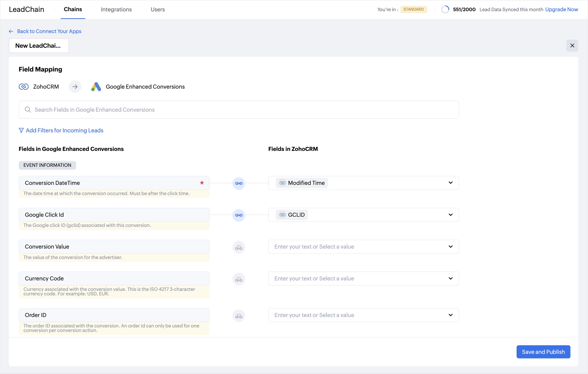Open the Users tab

tap(158, 10)
